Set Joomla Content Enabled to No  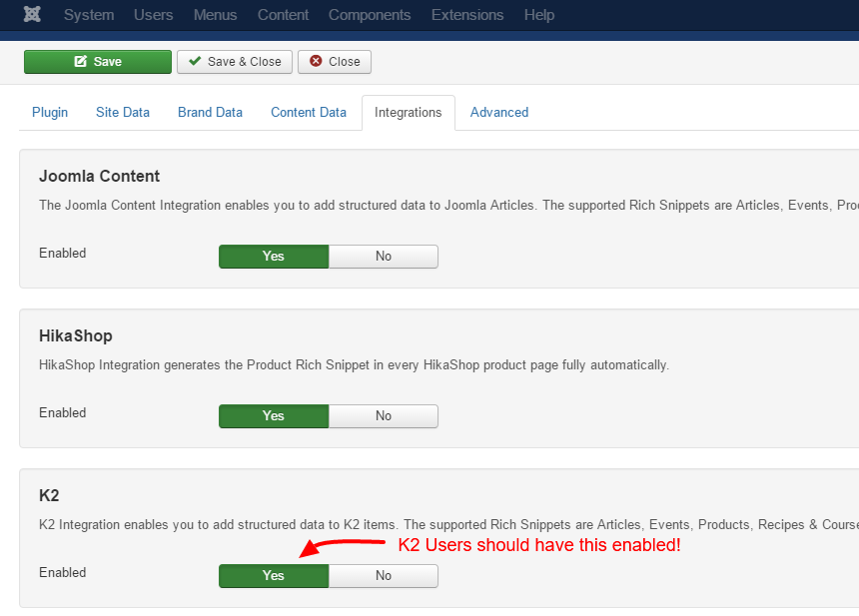coord(384,257)
